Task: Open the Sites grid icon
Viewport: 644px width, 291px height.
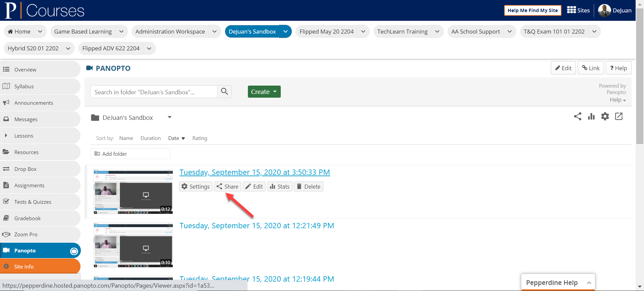Action: tap(571, 10)
